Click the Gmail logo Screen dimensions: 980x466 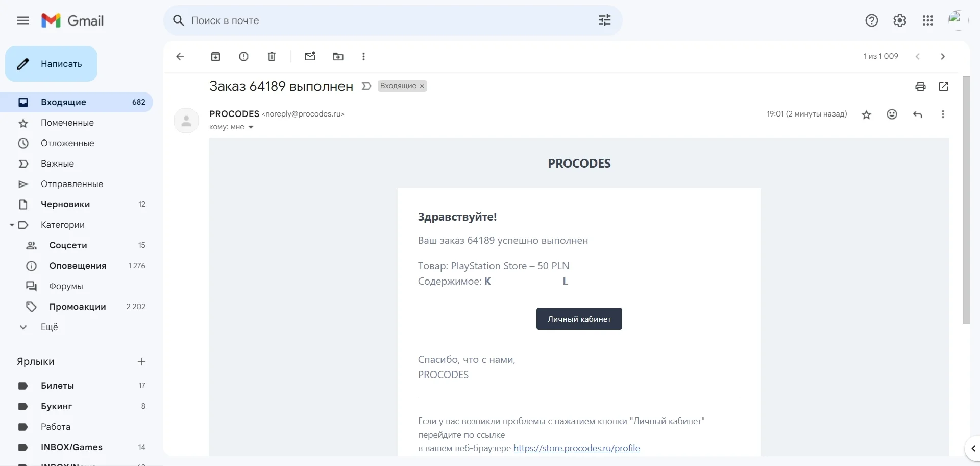(x=72, y=20)
